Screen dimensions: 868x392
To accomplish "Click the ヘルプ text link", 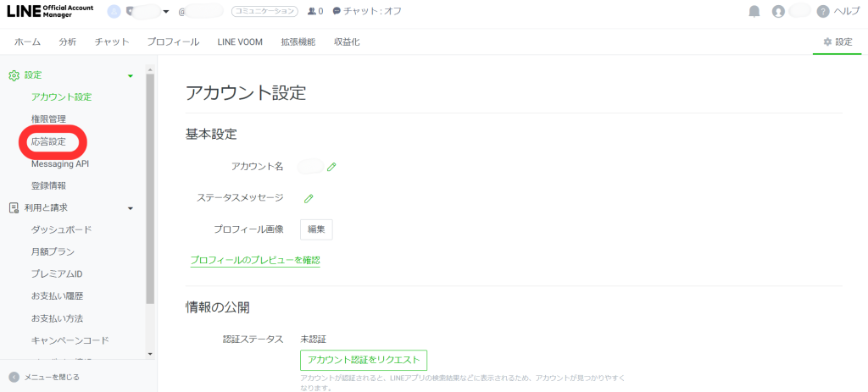I will 847,11.
